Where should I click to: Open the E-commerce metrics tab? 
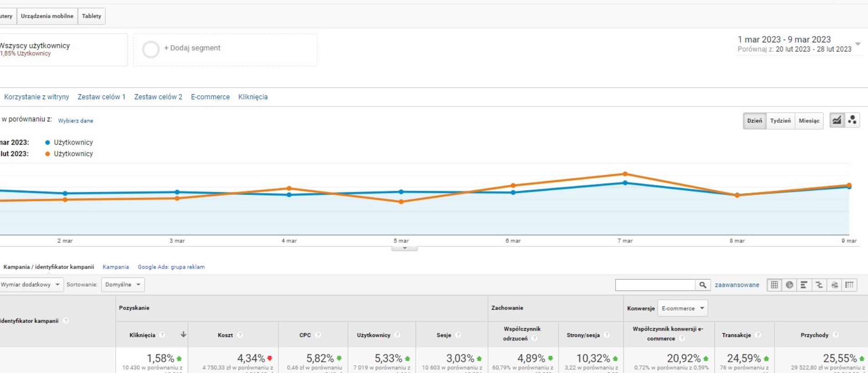[x=210, y=97]
